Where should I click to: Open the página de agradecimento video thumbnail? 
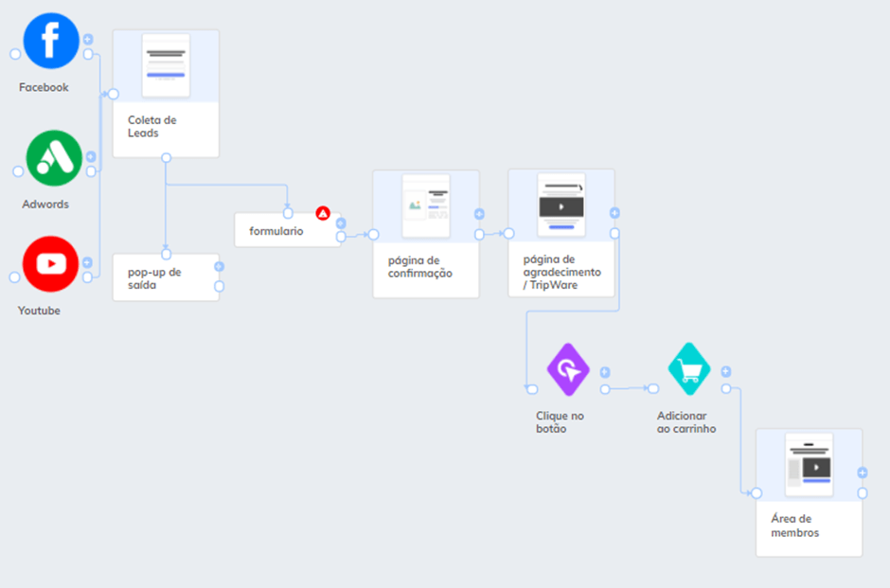561,205
